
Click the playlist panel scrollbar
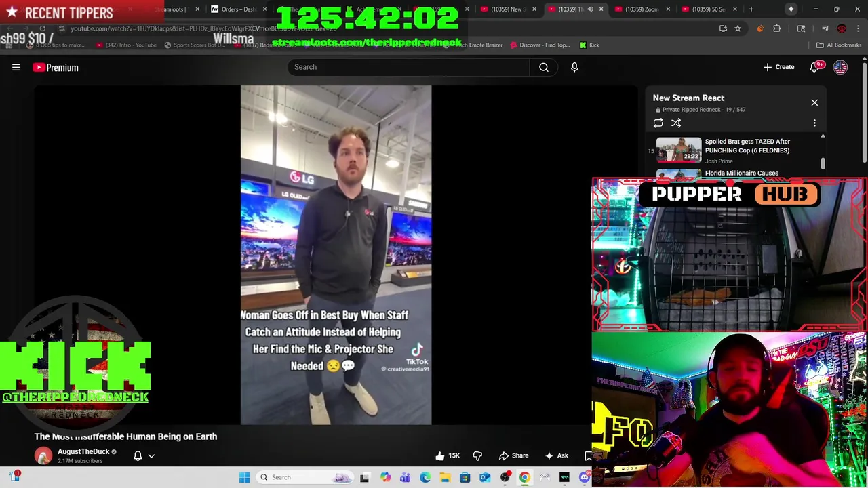pos(823,163)
